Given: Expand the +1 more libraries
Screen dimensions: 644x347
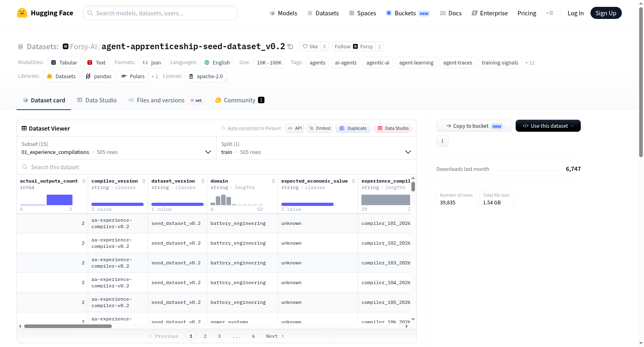Looking at the screenshot, I should pyautogui.click(x=155, y=77).
